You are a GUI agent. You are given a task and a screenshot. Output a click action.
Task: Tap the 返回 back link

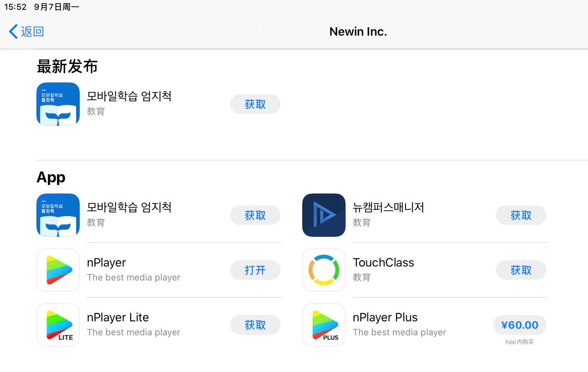(x=32, y=31)
